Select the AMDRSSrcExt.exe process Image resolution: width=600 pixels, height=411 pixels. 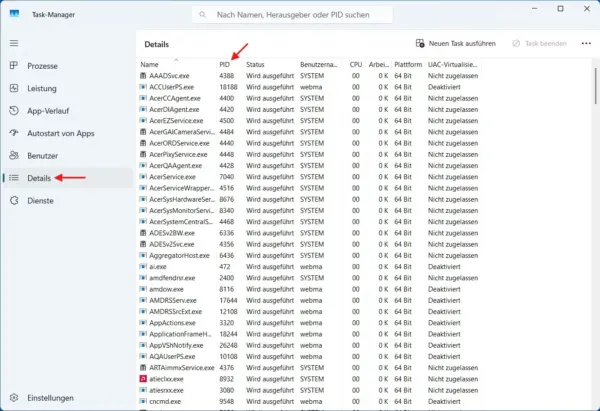coord(309,312)
